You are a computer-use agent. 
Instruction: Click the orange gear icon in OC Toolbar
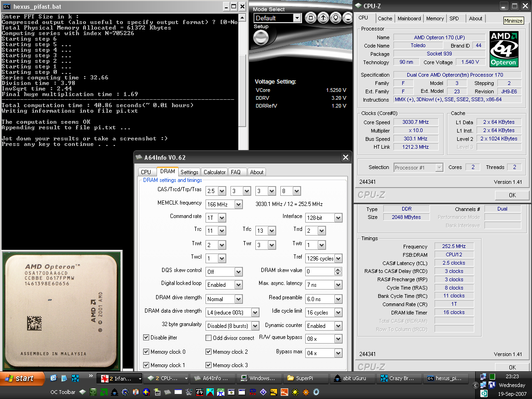pos(306,392)
